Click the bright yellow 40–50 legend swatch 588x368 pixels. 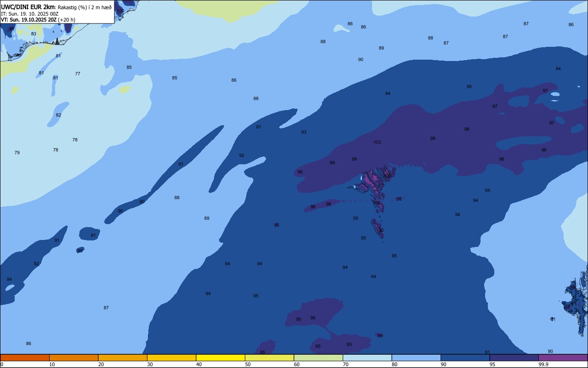click(x=220, y=357)
